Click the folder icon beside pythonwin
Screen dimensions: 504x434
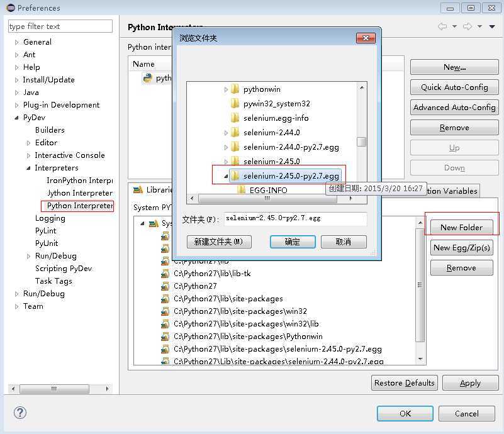coord(235,89)
